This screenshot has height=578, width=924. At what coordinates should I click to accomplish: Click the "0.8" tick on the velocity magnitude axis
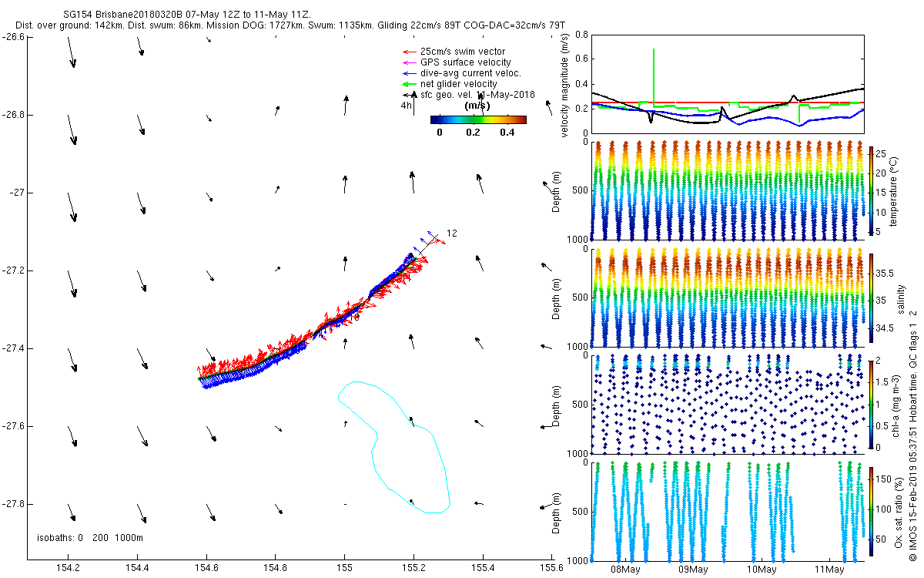tap(581, 35)
